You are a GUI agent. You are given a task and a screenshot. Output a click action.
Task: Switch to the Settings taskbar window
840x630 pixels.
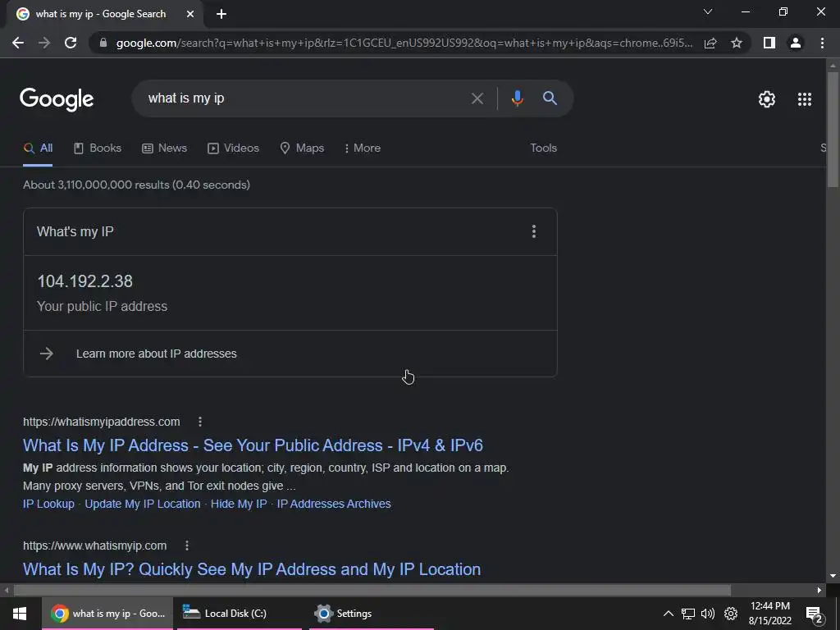(372, 614)
